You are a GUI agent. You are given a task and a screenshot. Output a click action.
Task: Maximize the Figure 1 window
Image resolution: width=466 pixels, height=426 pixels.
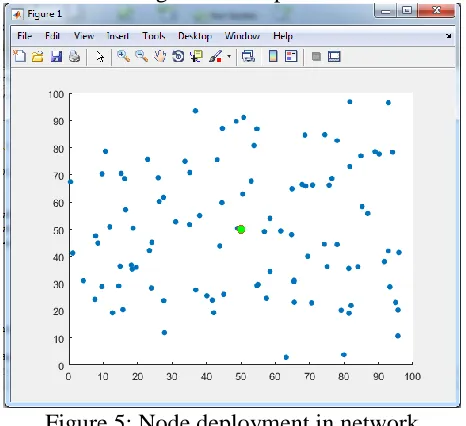point(407,11)
